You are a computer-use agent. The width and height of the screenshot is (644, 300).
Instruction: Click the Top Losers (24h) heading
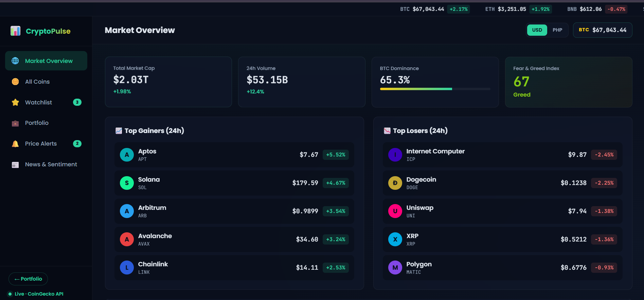pos(420,131)
